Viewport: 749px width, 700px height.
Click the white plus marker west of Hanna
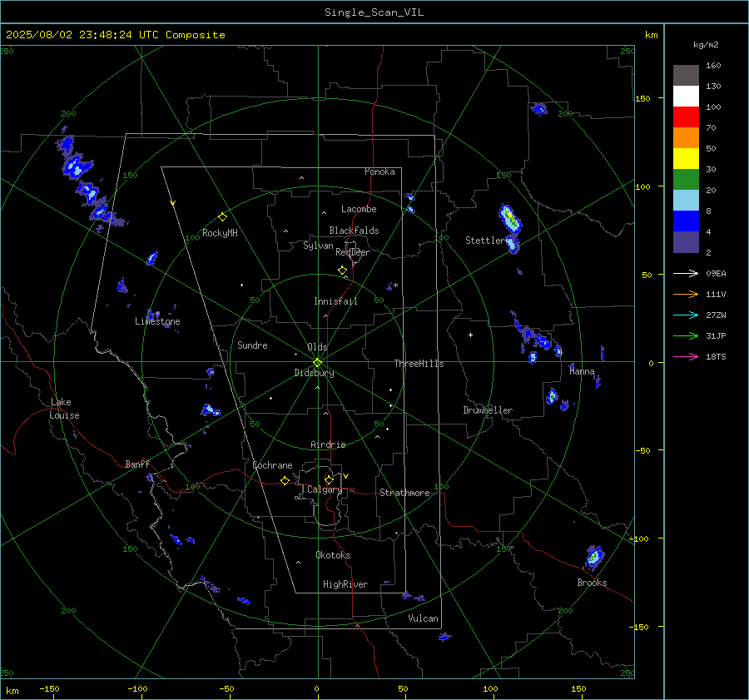tap(470, 335)
